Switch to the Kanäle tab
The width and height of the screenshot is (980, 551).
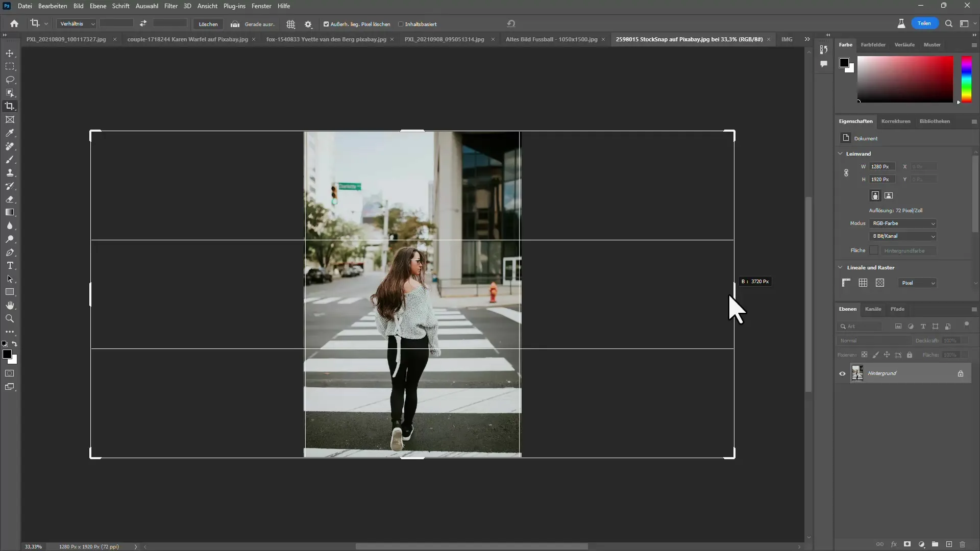point(873,309)
